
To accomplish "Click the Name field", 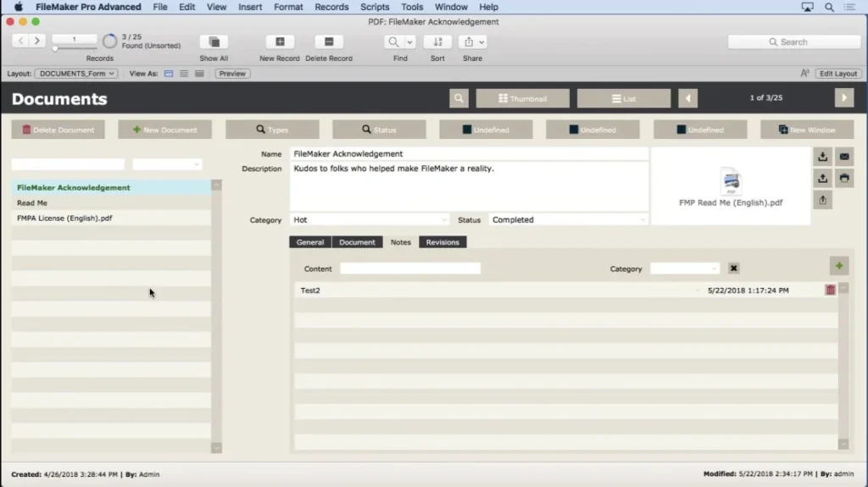I will click(469, 154).
